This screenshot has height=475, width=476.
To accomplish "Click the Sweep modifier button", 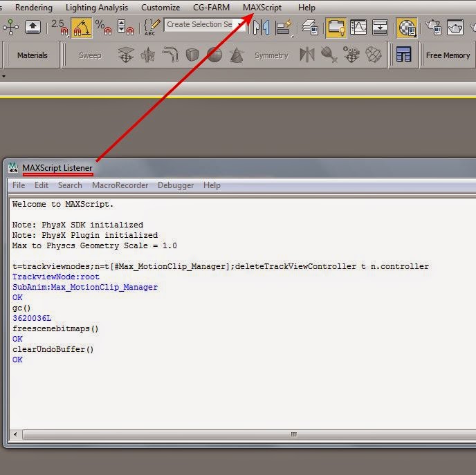I will click(x=90, y=55).
